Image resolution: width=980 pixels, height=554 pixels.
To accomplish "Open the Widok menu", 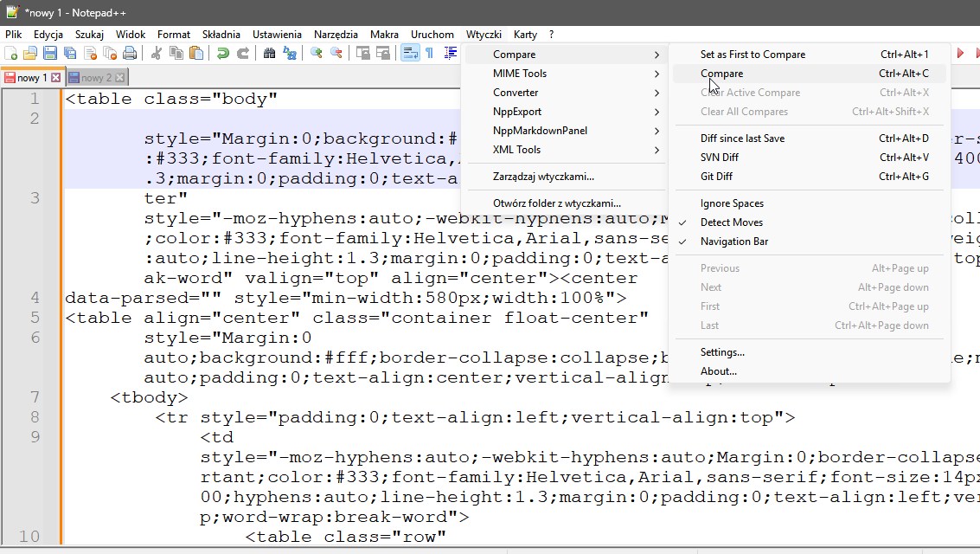I will pyautogui.click(x=131, y=35).
